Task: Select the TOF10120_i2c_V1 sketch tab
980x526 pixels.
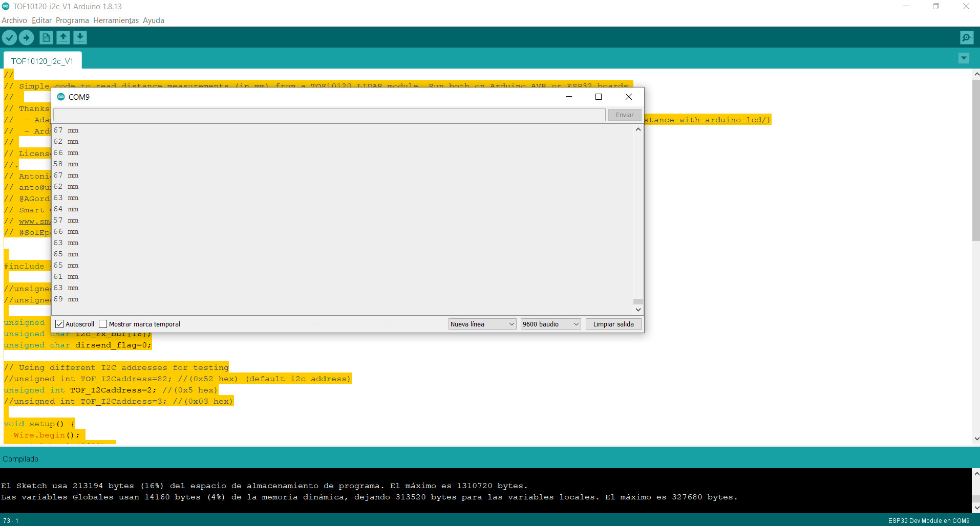Action: [42, 61]
